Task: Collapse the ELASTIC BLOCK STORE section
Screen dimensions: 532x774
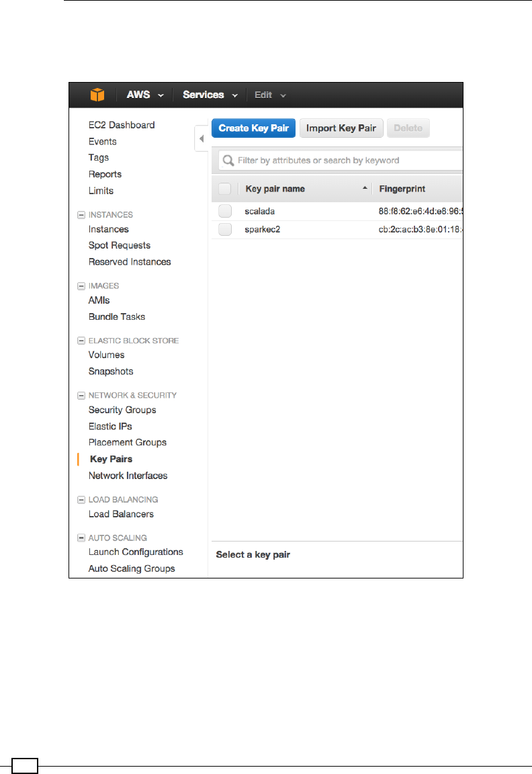Action: (81, 341)
